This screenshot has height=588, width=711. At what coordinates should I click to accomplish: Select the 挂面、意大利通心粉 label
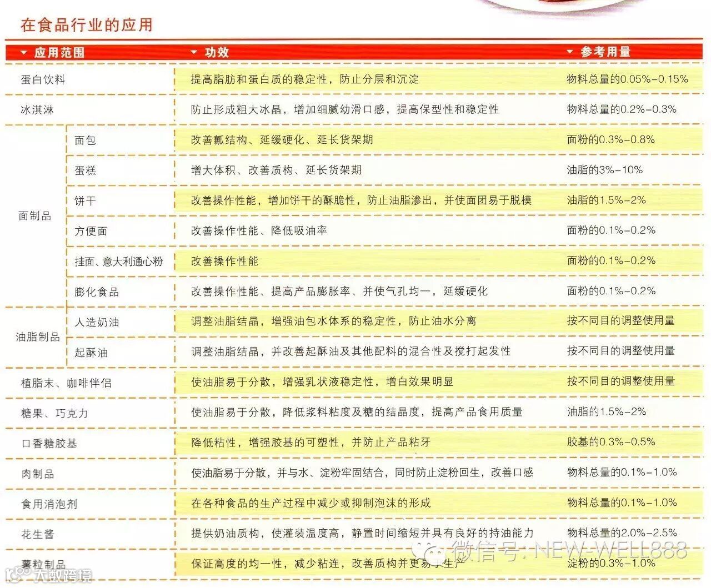coord(119,262)
